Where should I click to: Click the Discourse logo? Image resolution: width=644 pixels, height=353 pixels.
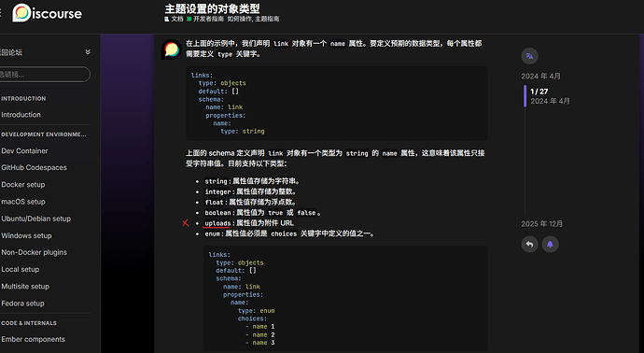[48, 13]
